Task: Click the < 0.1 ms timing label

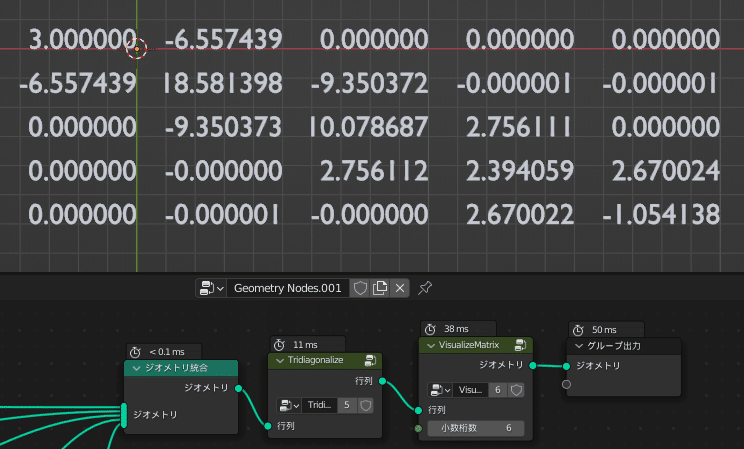Action: coord(167,352)
